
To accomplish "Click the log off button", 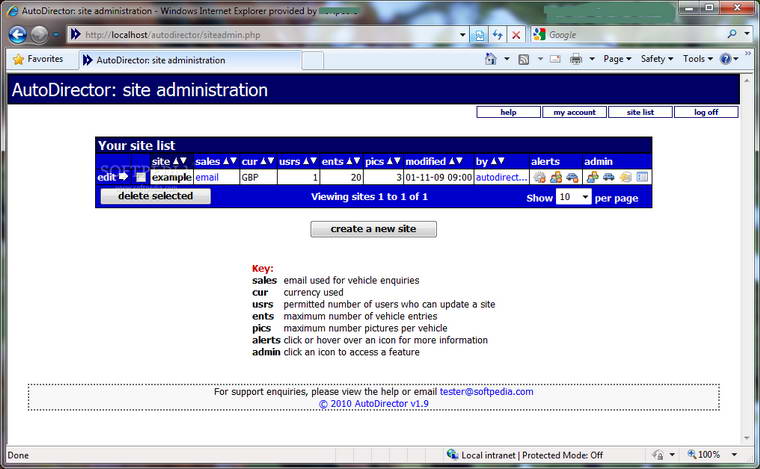I will point(706,112).
